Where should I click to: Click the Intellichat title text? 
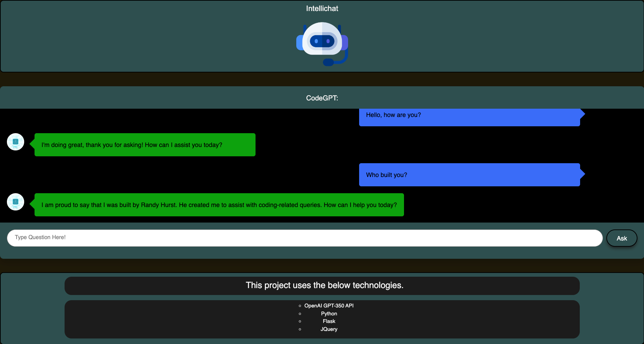[322, 9]
